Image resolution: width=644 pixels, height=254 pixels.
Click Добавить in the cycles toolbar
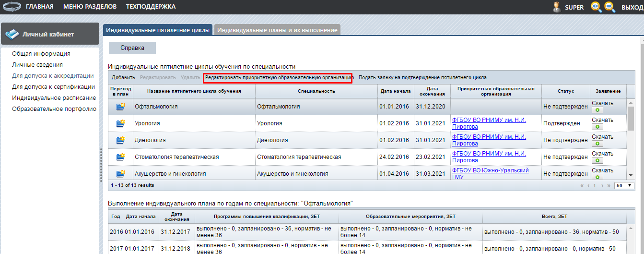click(x=123, y=77)
